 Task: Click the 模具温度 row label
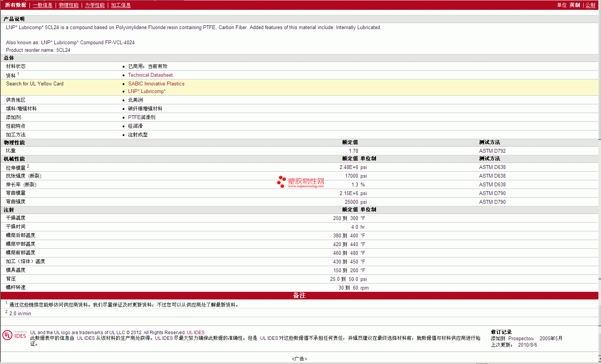(x=16, y=270)
